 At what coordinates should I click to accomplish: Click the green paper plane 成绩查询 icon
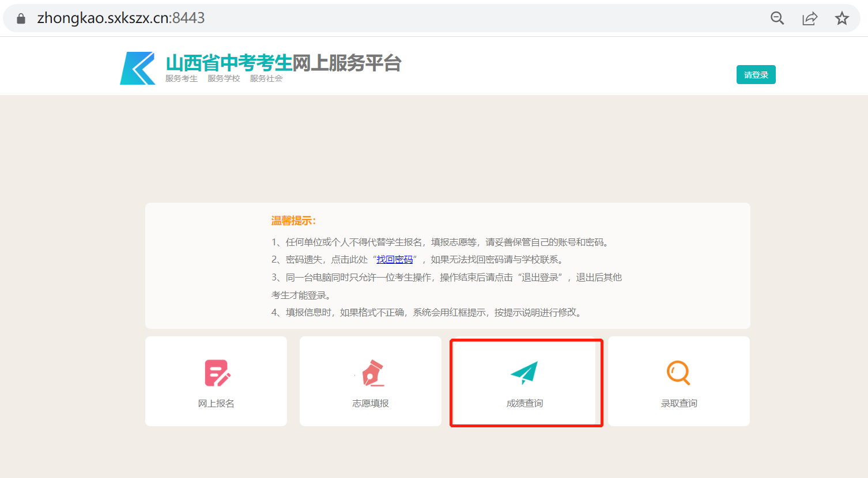pos(524,373)
